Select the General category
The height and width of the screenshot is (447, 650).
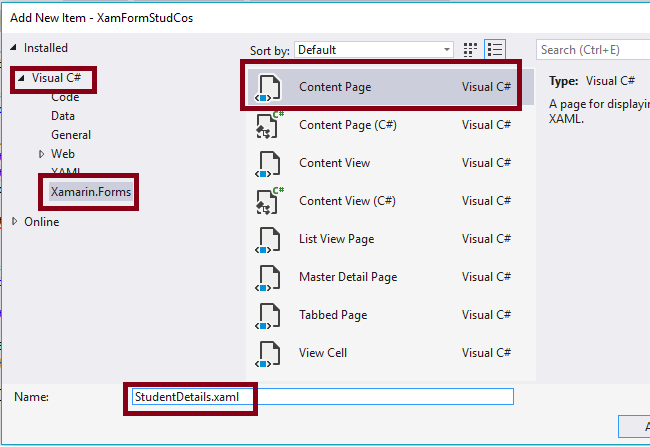[71, 135]
